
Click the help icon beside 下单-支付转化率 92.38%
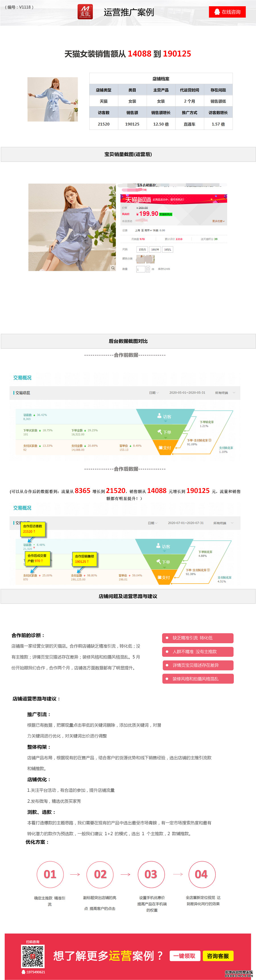point(208,570)
